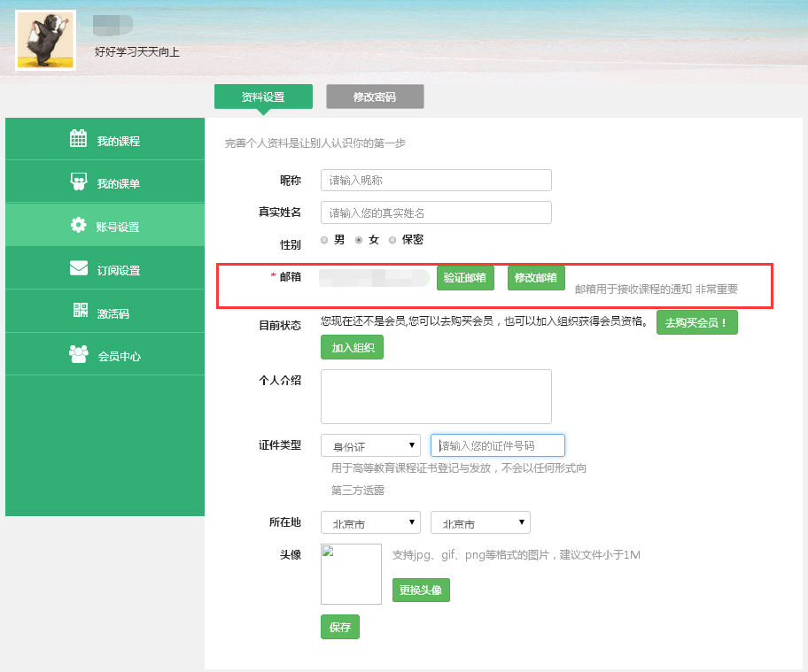Switch to the 修改密码 tab

point(374,97)
